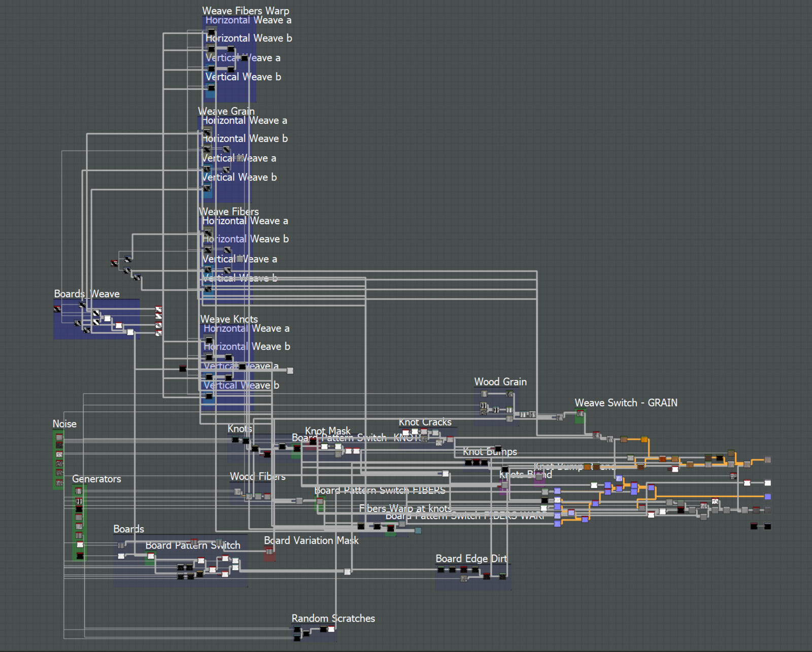
Task: Select the green-highlighted node under Board Pattern Switch in Boards
Action: (150, 556)
